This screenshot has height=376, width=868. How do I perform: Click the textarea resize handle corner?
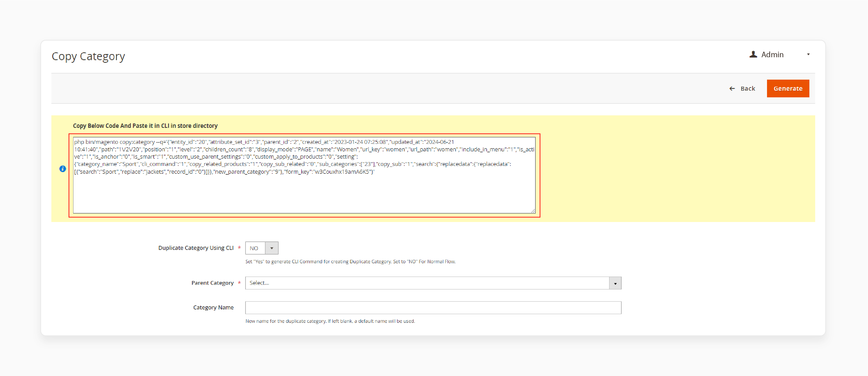pyautogui.click(x=533, y=211)
